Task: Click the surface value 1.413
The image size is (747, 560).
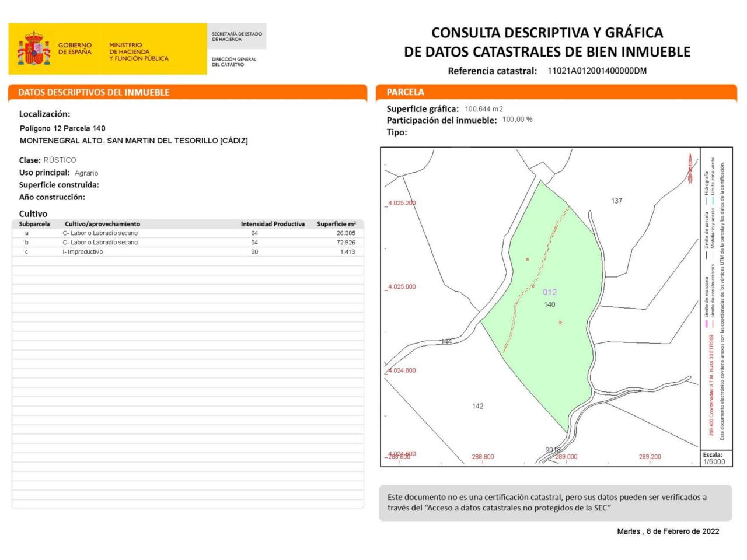Action: point(348,252)
